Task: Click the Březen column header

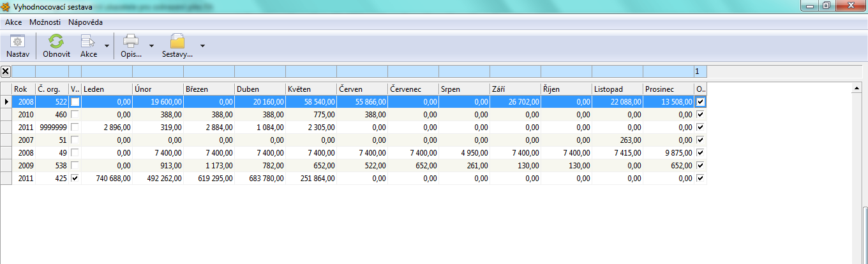Action: click(209, 89)
